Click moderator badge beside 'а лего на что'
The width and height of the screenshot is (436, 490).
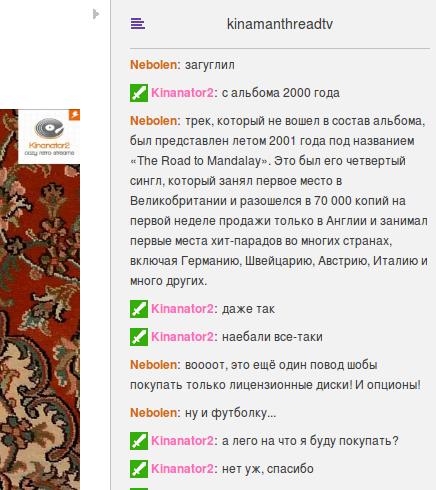[139, 441]
